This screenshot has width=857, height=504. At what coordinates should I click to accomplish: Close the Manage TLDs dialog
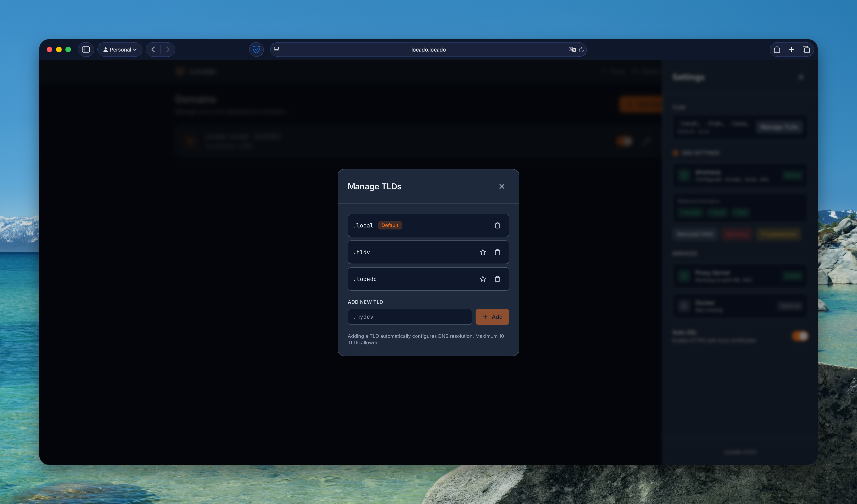(502, 186)
